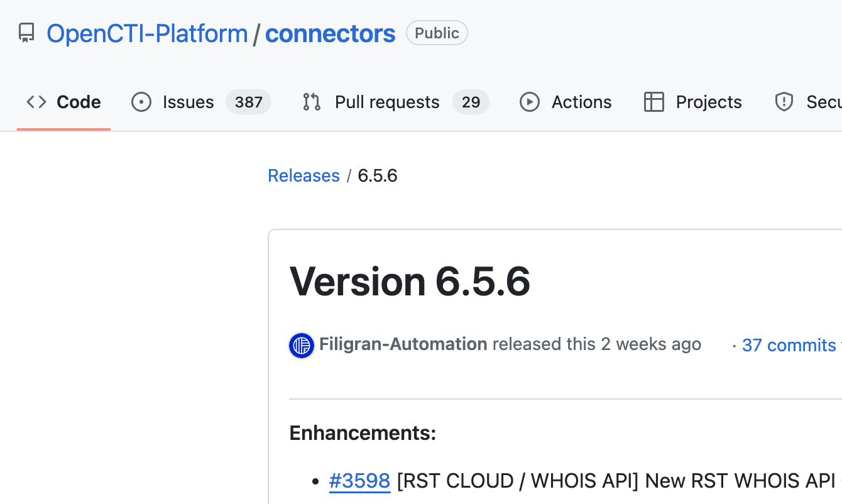Click the Issues circle-dot icon
The width and height of the screenshot is (842, 504).
coord(141,102)
